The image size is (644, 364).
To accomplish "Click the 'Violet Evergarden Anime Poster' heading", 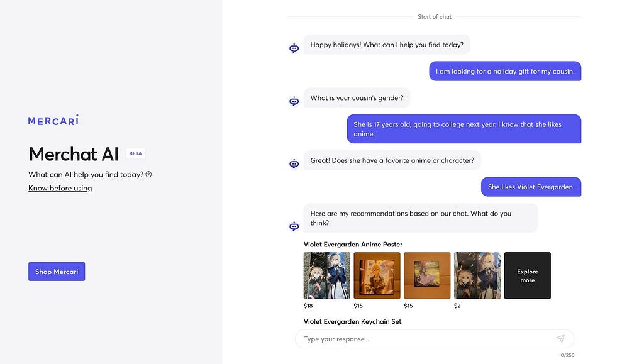I will pyautogui.click(x=353, y=244).
